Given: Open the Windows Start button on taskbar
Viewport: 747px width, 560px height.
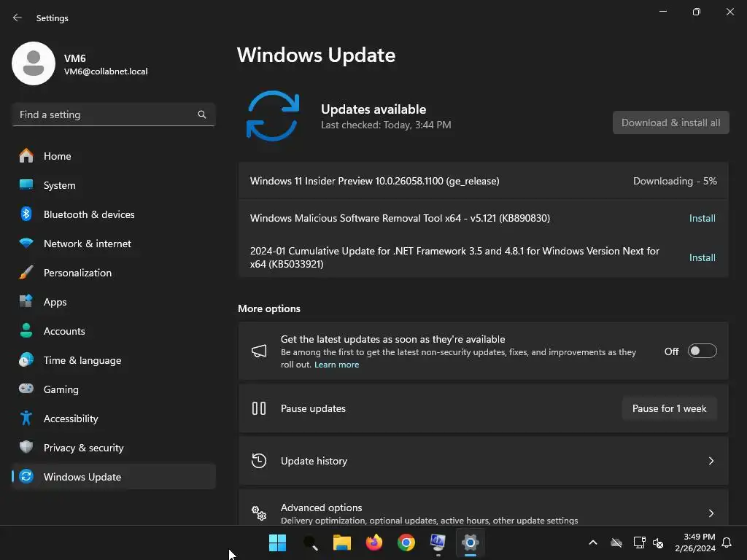Looking at the screenshot, I should (x=277, y=542).
